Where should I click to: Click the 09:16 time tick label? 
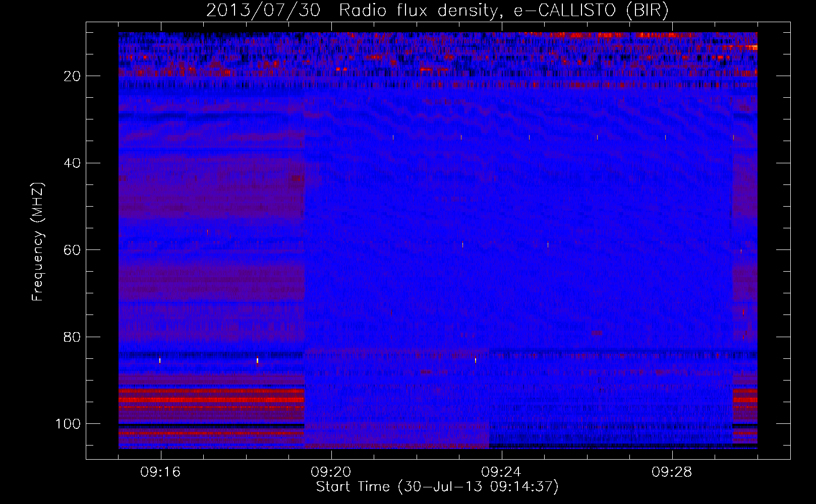[x=160, y=472]
